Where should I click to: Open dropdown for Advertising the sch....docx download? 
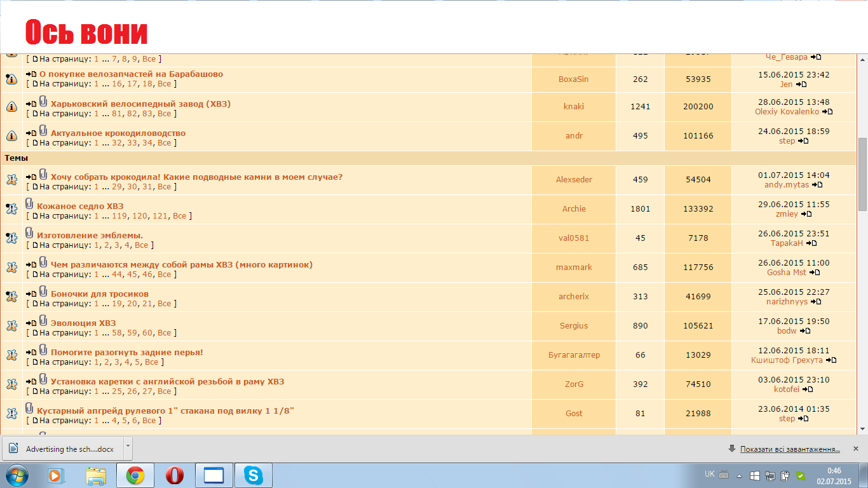coord(128,447)
